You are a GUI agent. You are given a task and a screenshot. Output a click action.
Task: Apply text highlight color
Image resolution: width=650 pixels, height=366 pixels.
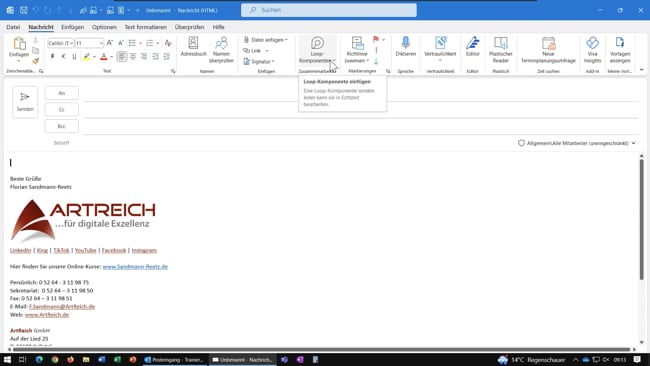(x=86, y=56)
